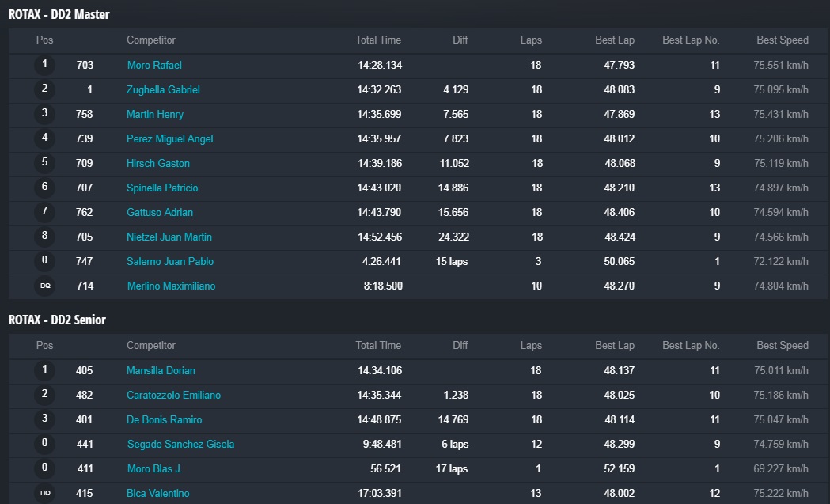Click position 1 badge for Moro Rafael
The image size is (830, 504).
(x=45, y=65)
